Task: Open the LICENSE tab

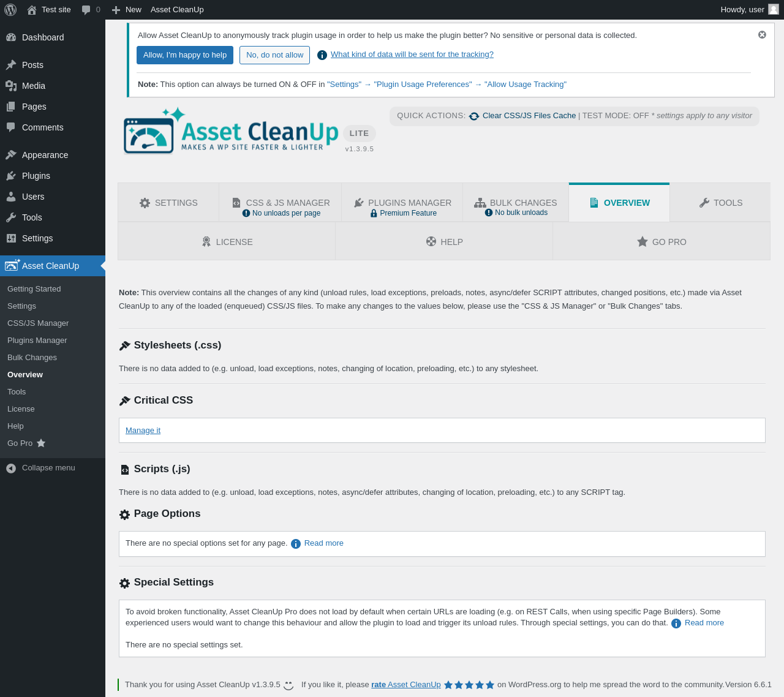Action: point(227,242)
